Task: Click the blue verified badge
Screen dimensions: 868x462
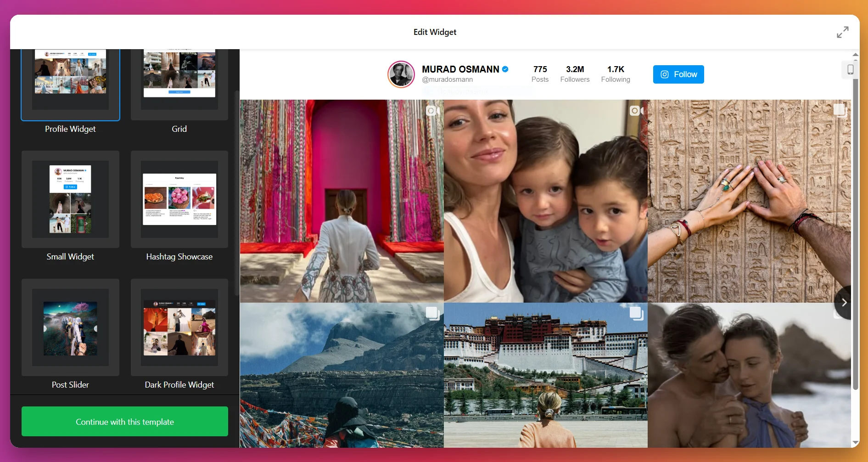Action: coord(505,69)
